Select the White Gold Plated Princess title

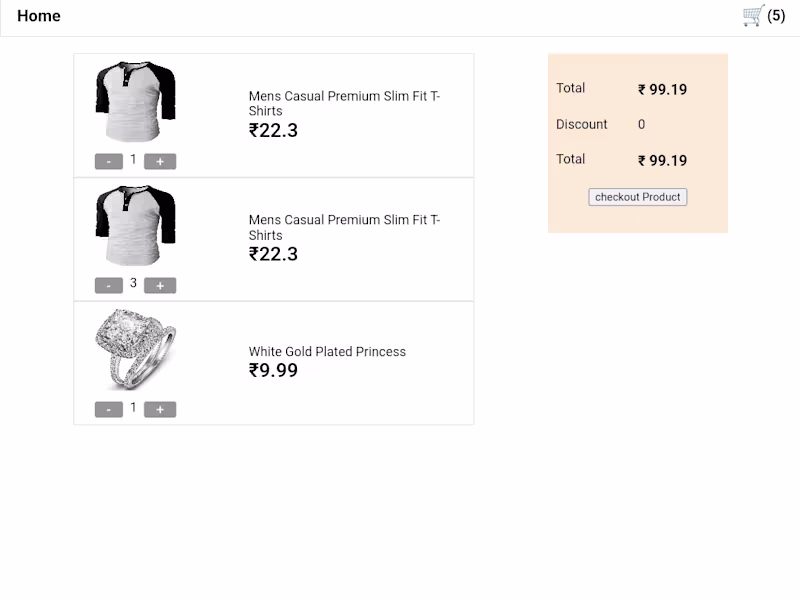pyautogui.click(x=327, y=351)
